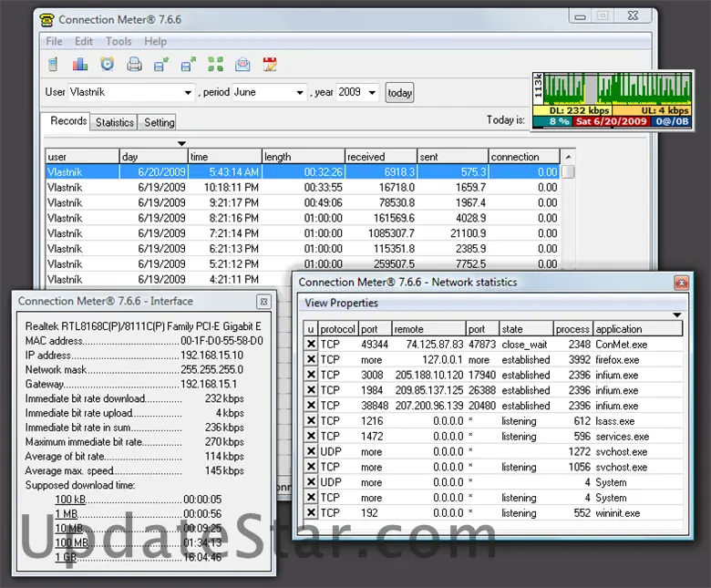711x588 pixels.
Task: Click the printer icon in toolbar
Action: (134, 65)
